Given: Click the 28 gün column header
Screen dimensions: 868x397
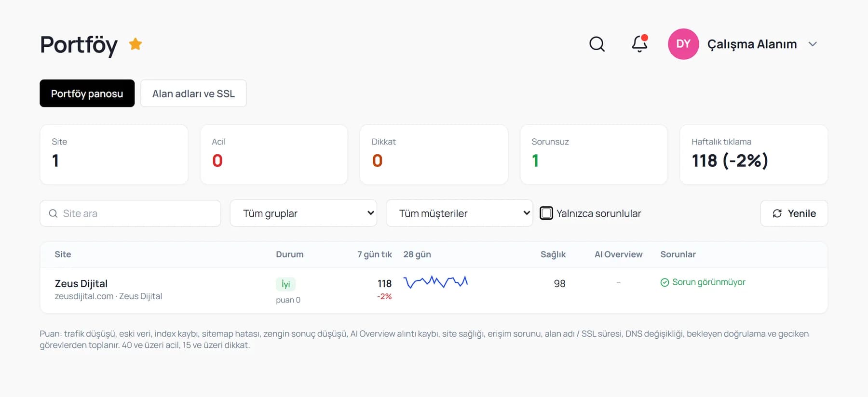Looking at the screenshot, I should 417,254.
